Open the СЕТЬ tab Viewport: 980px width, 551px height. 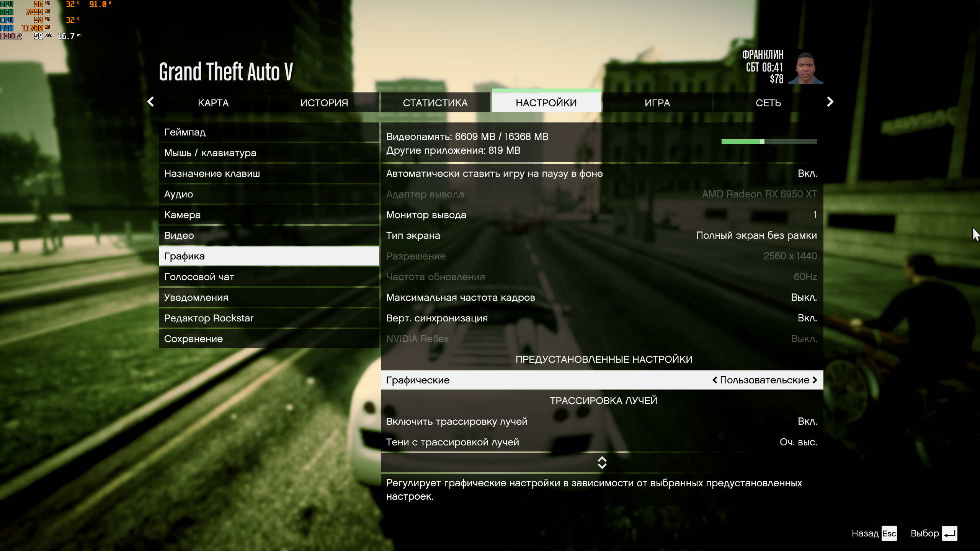(768, 103)
